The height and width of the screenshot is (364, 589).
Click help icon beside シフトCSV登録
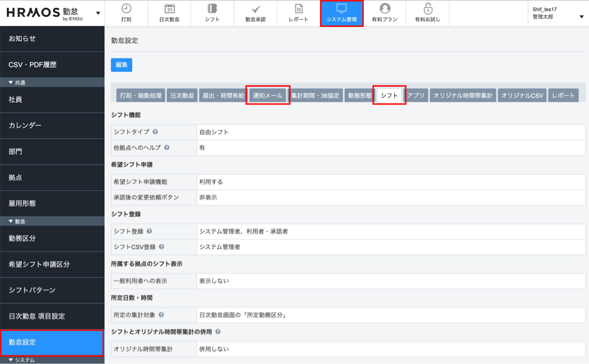click(161, 247)
